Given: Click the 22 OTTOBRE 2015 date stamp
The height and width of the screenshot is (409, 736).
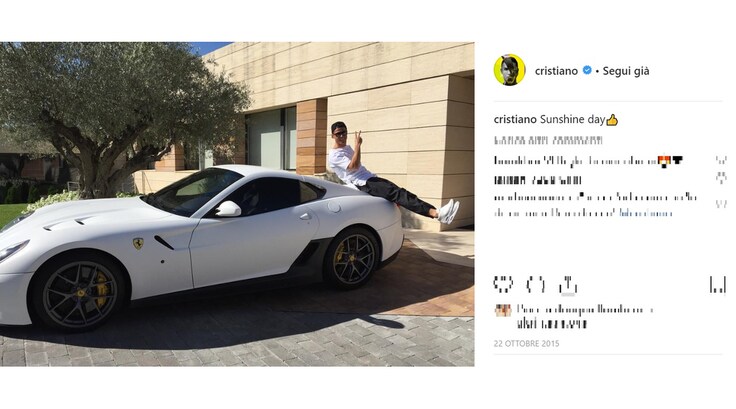Looking at the screenshot, I should tap(526, 343).
